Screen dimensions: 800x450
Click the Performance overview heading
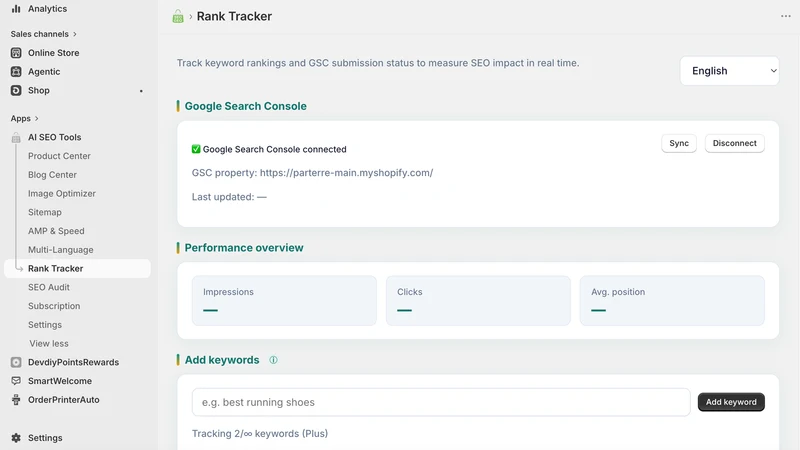[x=244, y=248]
